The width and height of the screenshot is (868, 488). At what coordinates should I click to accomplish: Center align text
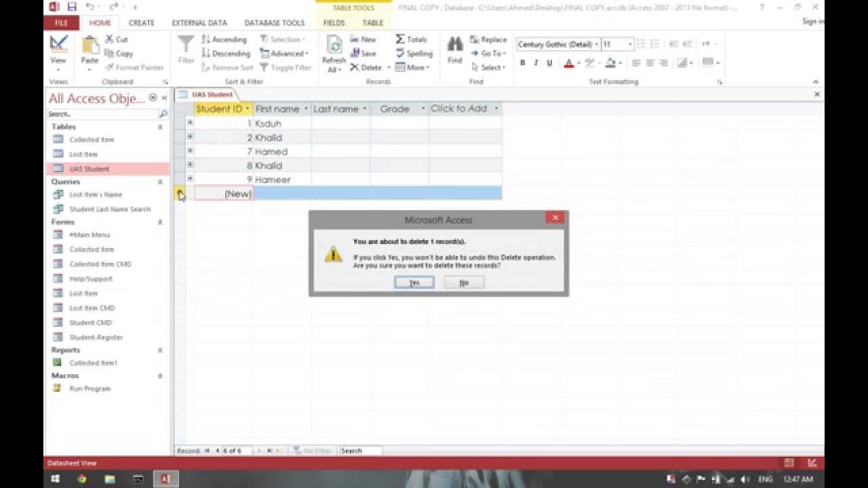[650, 63]
